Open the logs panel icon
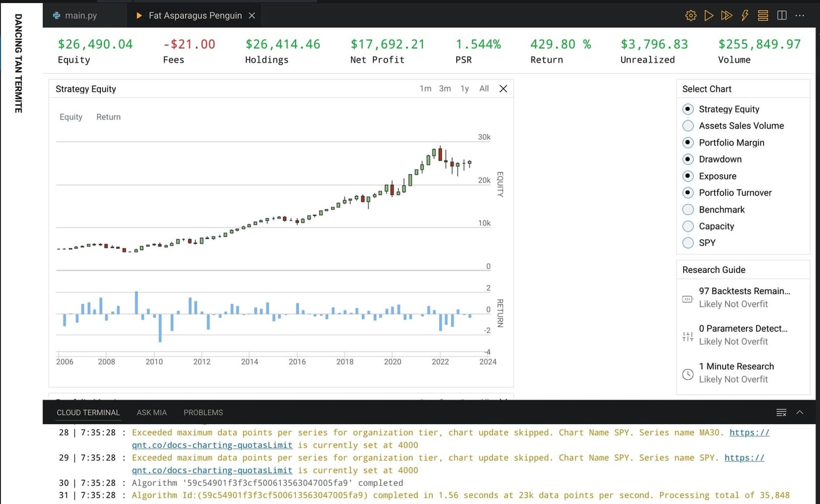 pyautogui.click(x=762, y=15)
